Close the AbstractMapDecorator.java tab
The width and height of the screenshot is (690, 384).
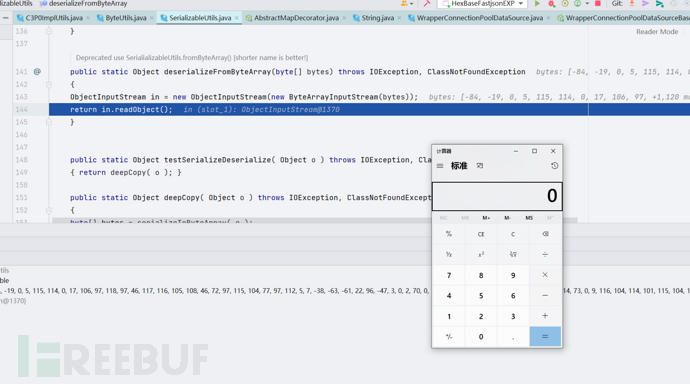point(344,18)
